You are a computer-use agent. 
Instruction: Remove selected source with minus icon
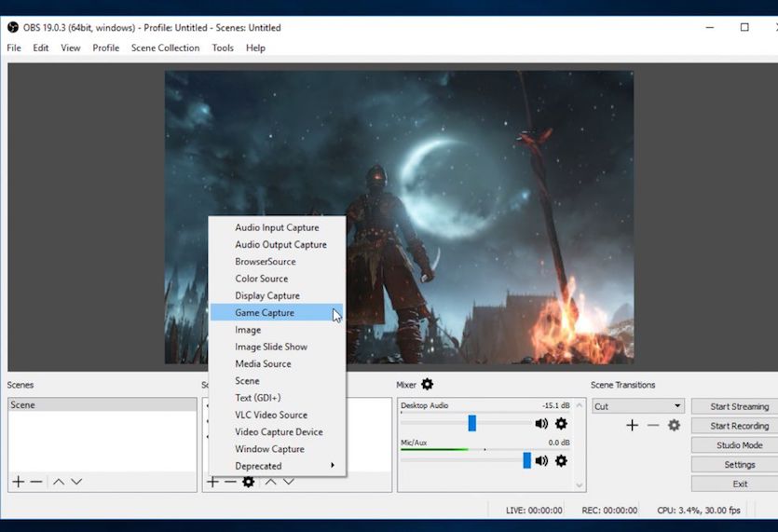[x=230, y=482]
